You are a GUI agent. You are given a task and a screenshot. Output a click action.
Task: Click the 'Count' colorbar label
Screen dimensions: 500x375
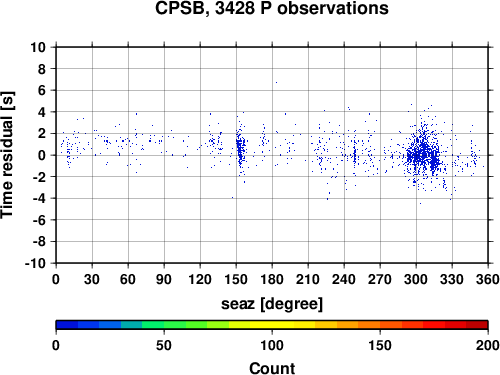pos(272,368)
